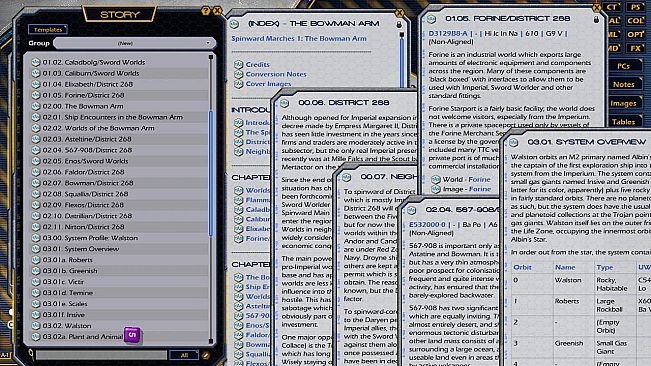Click the search magnifier in Story window
This screenshot has height=366, width=651.
pyautogui.click(x=31, y=354)
